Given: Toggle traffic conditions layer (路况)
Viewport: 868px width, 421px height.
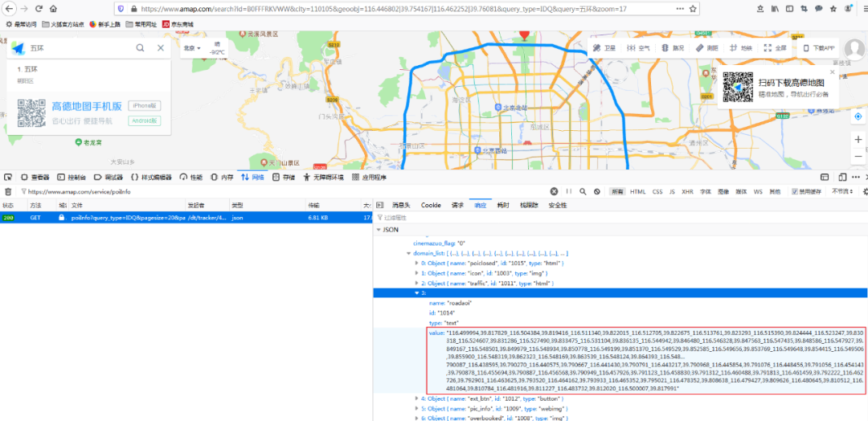Looking at the screenshot, I should [673, 48].
